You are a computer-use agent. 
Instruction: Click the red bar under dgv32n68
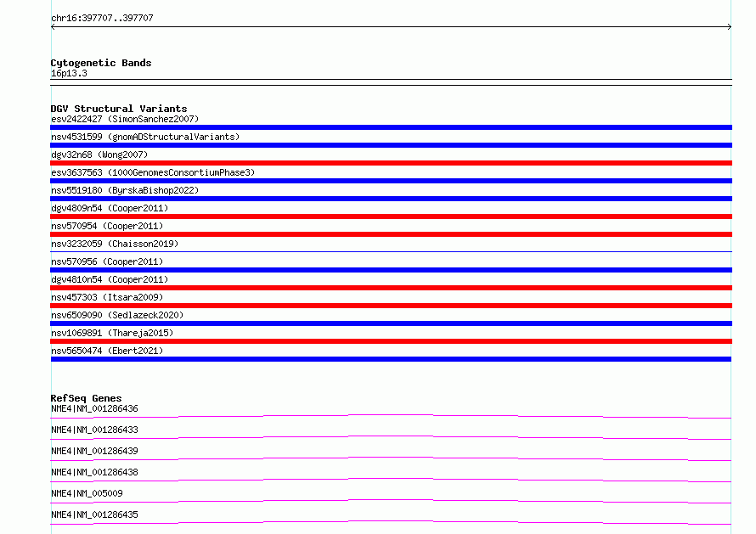[391, 163]
